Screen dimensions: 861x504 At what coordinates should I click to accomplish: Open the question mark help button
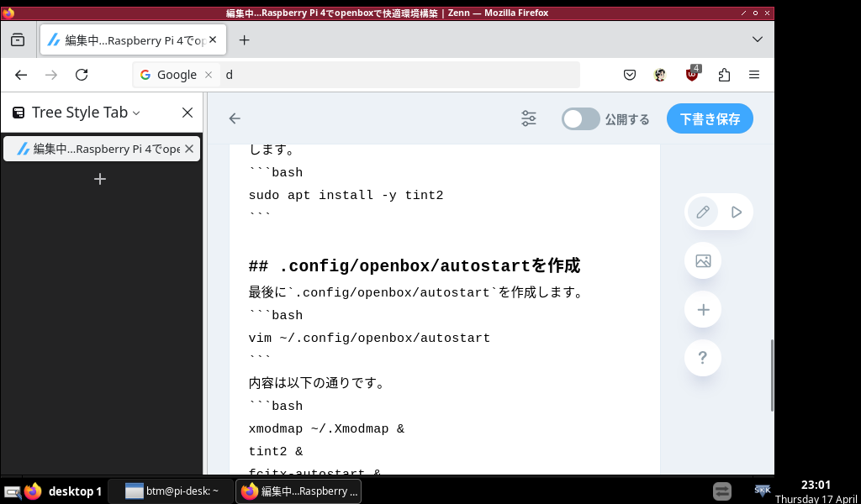703,358
